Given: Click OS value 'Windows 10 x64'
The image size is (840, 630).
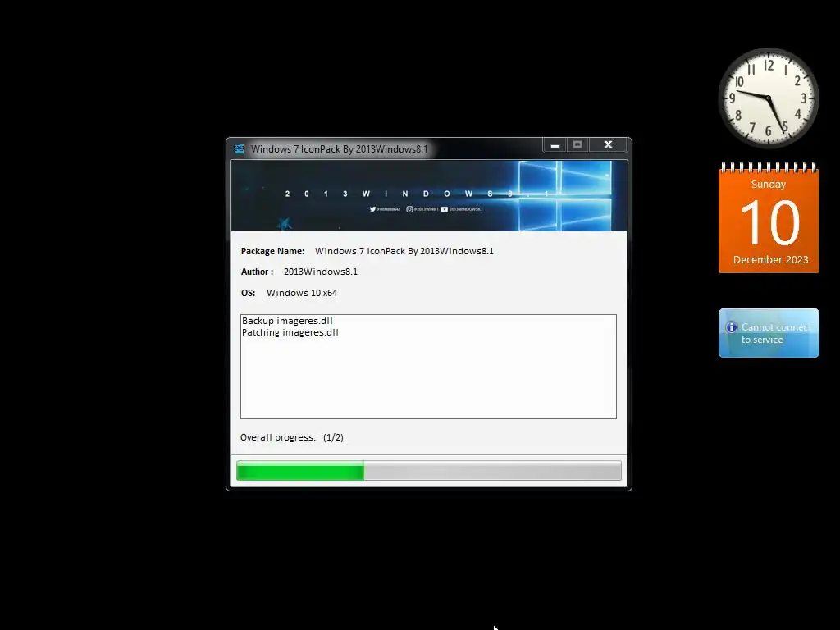Looking at the screenshot, I should (x=302, y=293).
